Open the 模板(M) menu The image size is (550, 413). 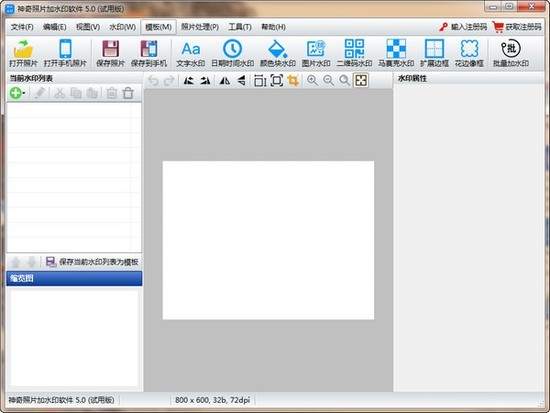point(158,27)
